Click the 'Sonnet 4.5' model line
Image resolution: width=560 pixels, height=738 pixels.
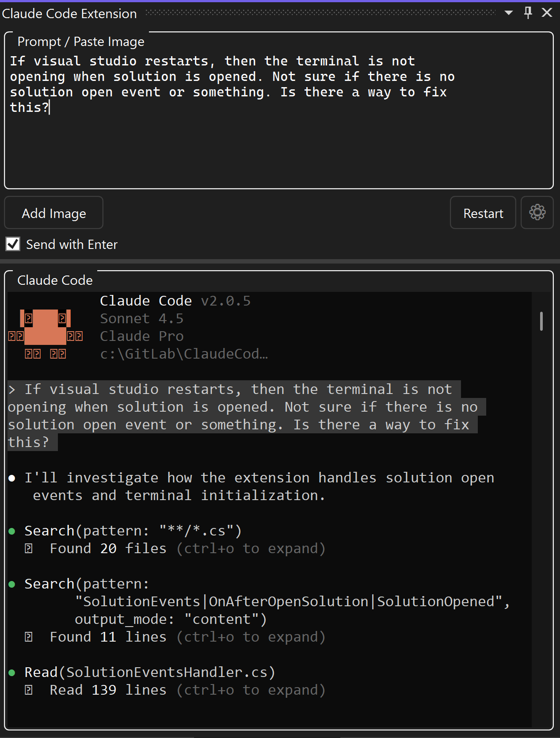[x=141, y=318]
